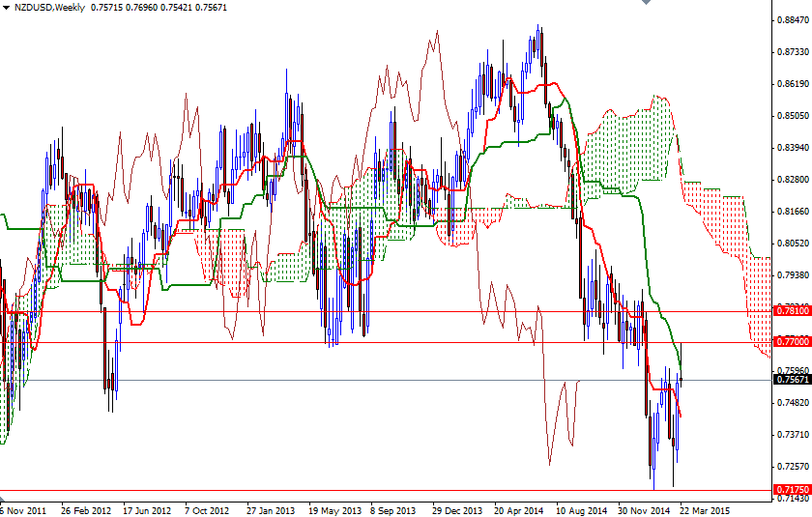Click the 0.87330 price scale value
The height and width of the screenshot is (517, 812).
tap(793, 52)
